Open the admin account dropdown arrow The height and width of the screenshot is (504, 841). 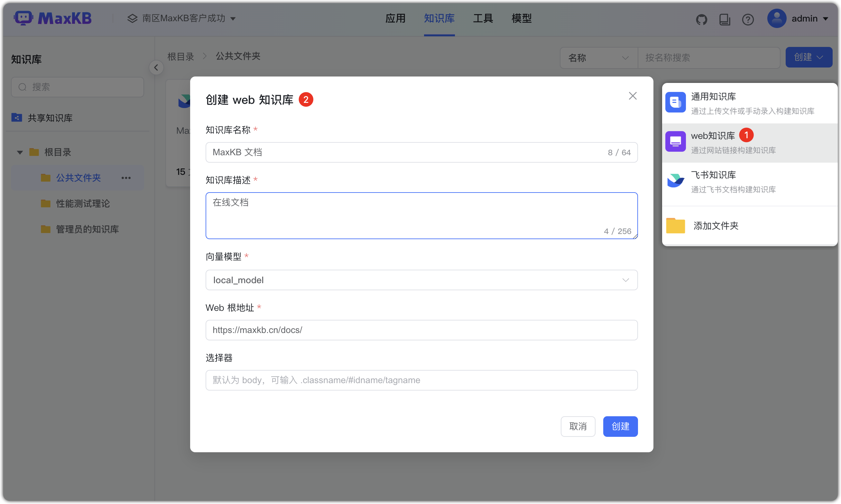click(x=825, y=19)
